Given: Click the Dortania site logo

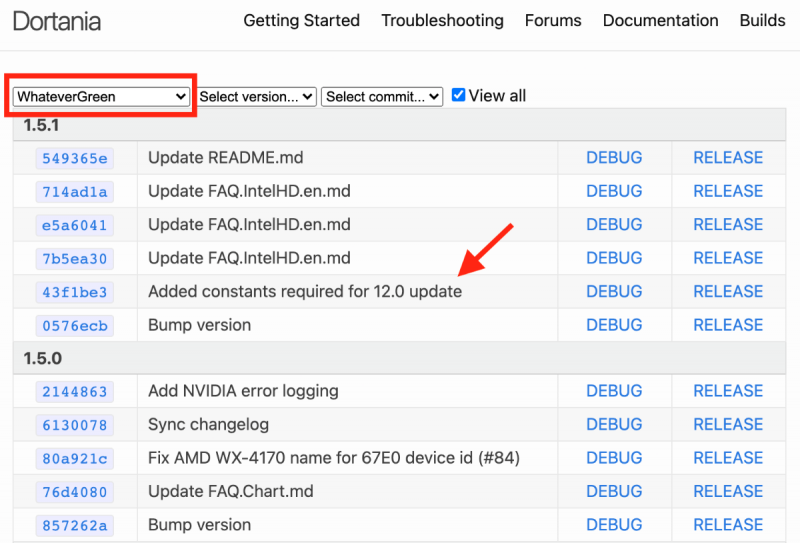Looking at the screenshot, I should tap(56, 21).
